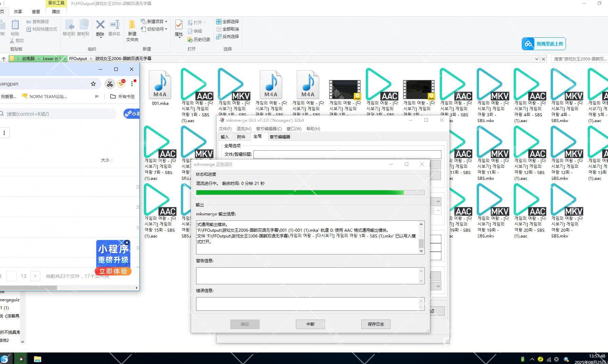The width and height of the screenshot is (608, 364).
Task: Click Invert Selection (反向选择) in ribbon
Action: coord(227,36)
